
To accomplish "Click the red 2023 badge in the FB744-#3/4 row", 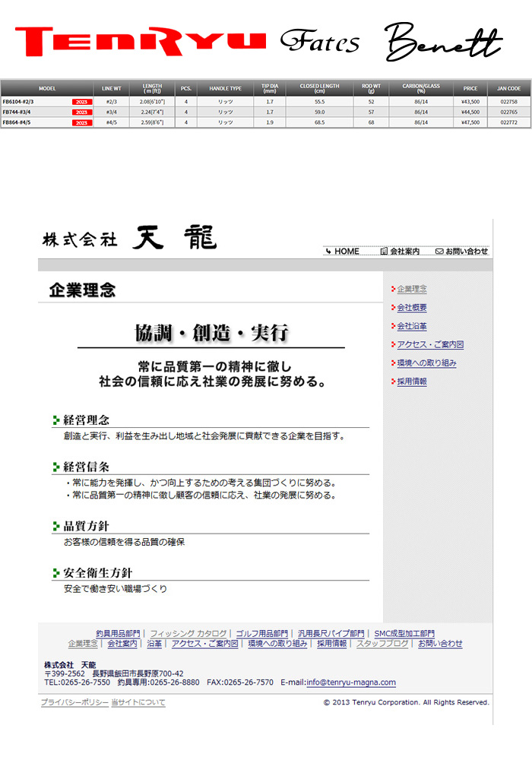I will (x=81, y=112).
